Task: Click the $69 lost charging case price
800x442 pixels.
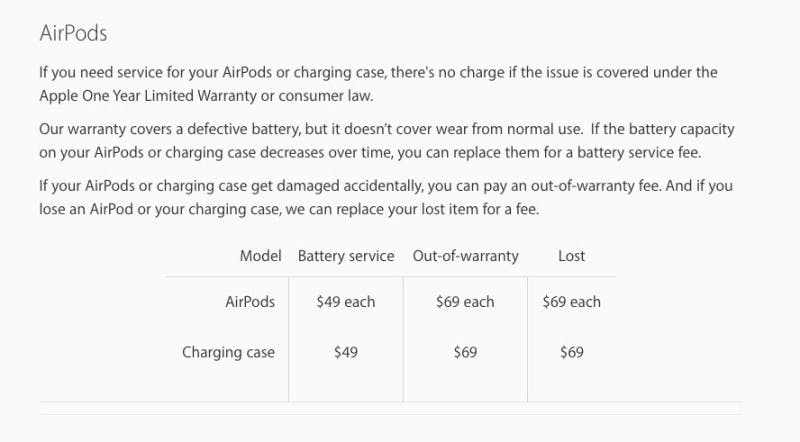Action: point(571,352)
